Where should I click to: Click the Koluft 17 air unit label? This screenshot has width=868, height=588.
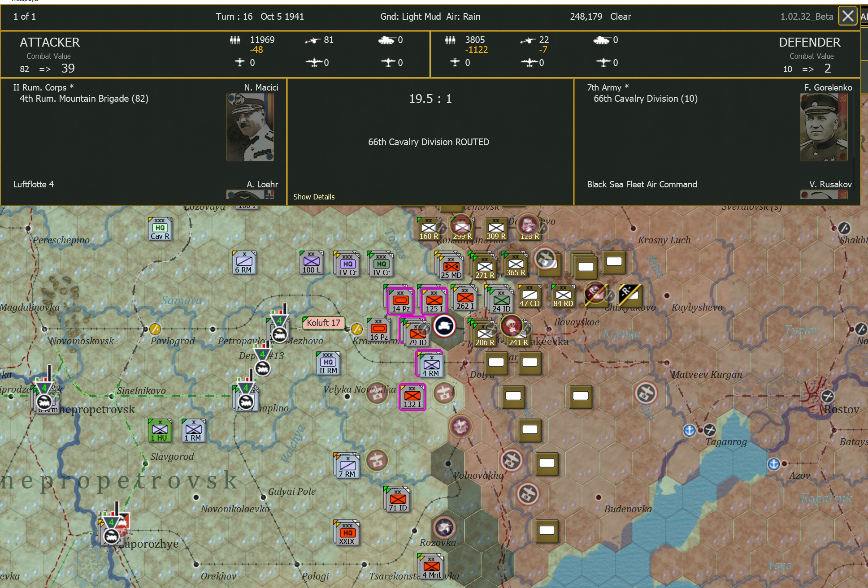[x=323, y=323]
